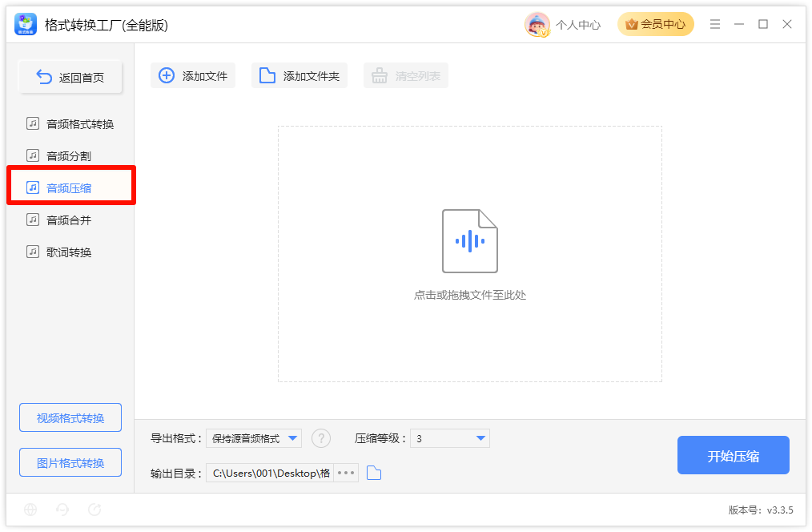This screenshot has width=812, height=532.
Task: Open 个人中心 personal center
Action: pos(578,25)
